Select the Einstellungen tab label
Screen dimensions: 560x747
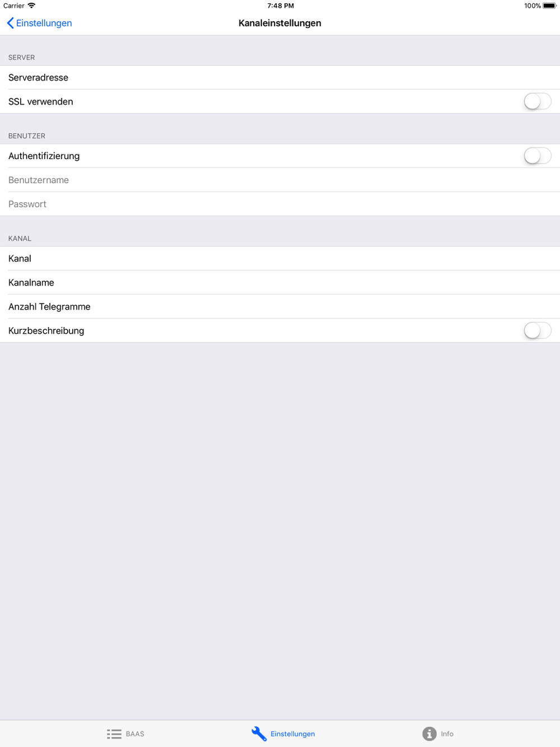[292, 734]
